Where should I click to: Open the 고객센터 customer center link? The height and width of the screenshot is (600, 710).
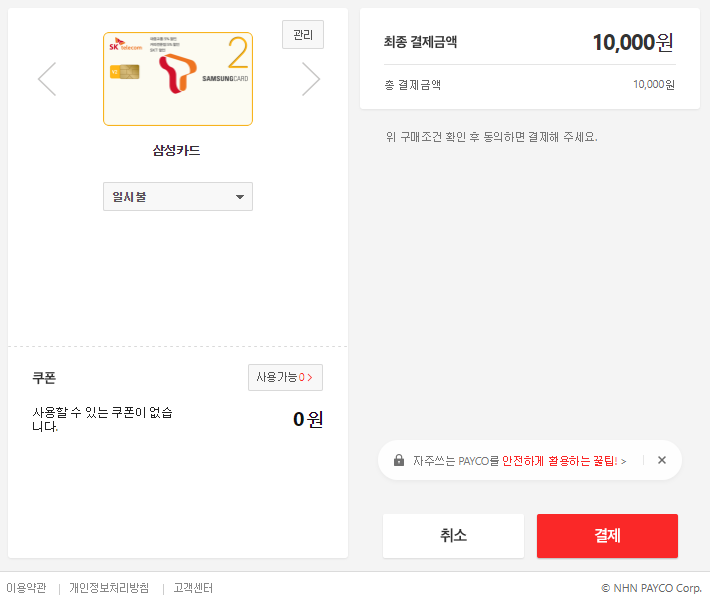(193, 588)
